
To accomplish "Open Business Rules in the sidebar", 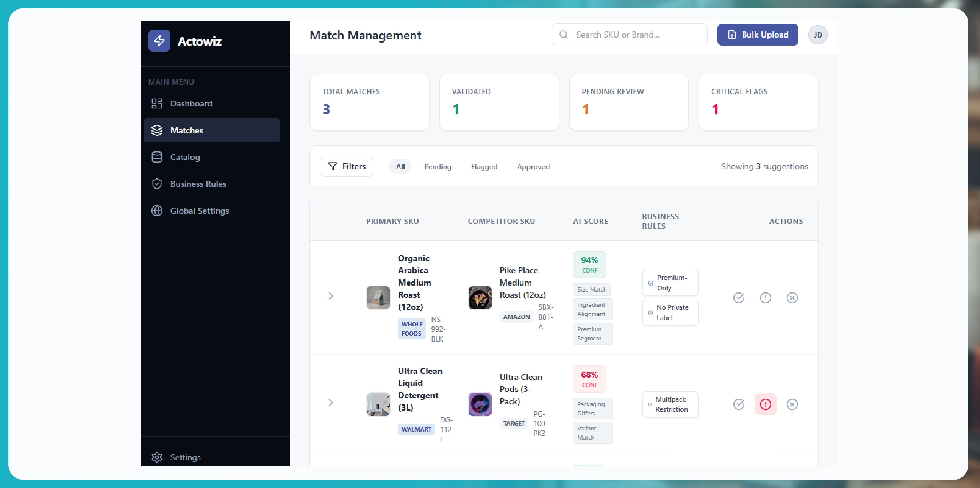I will (x=198, y=184).
